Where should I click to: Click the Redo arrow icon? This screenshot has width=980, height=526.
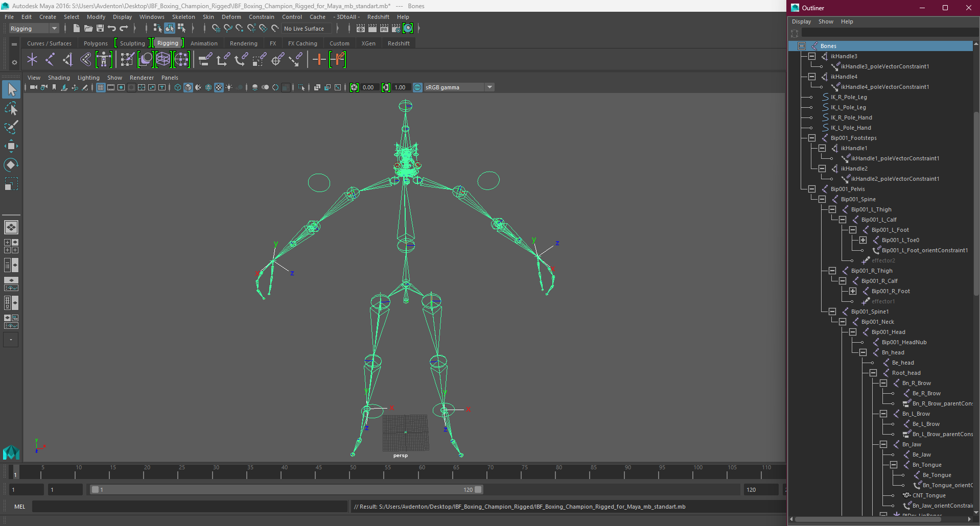point(124,29)
